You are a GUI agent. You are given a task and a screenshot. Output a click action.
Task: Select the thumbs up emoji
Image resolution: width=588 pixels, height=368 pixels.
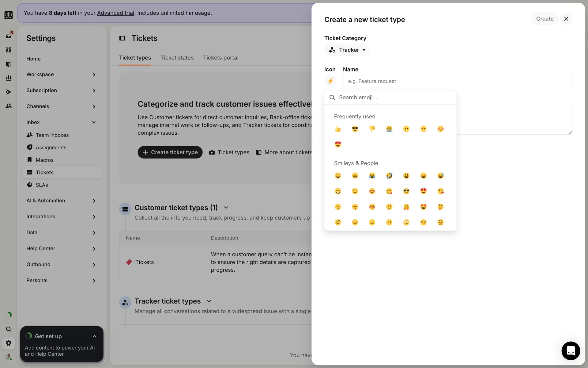[x=338, y=129]
